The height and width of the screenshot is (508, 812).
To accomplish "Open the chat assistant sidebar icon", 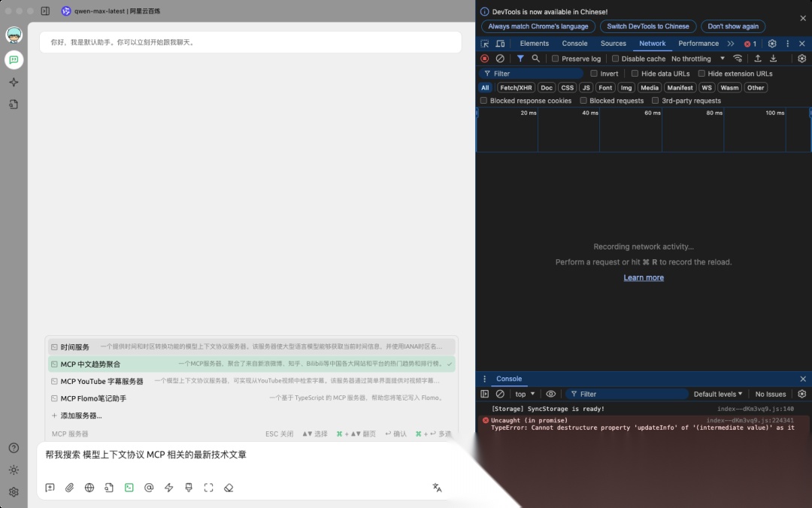I will [14, 60].
